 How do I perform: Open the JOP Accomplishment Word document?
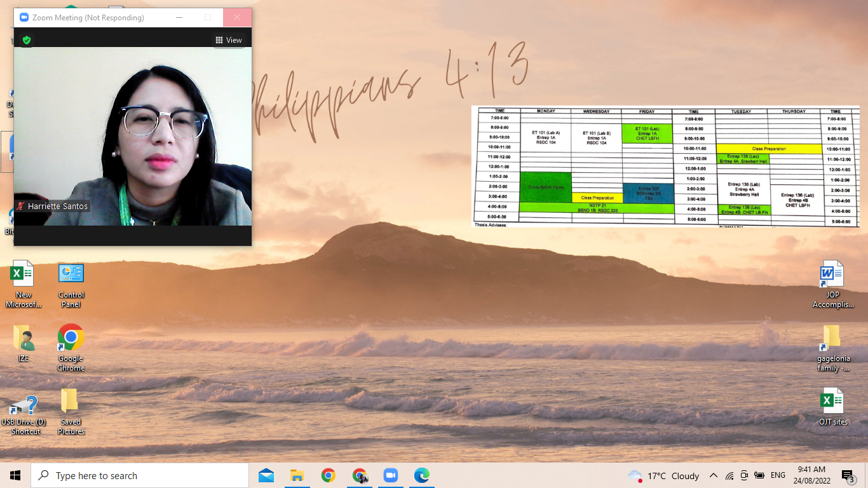point(832,285)
